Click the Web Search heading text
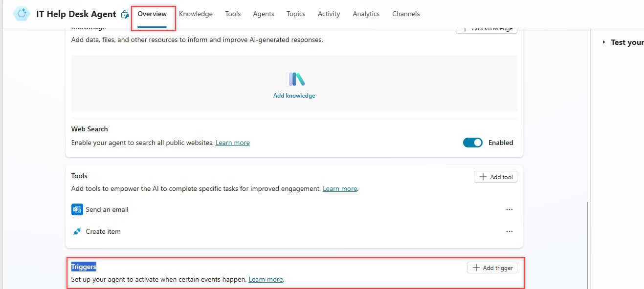The height and width of the screenshot is (289, 644). (x=89, y=129)
